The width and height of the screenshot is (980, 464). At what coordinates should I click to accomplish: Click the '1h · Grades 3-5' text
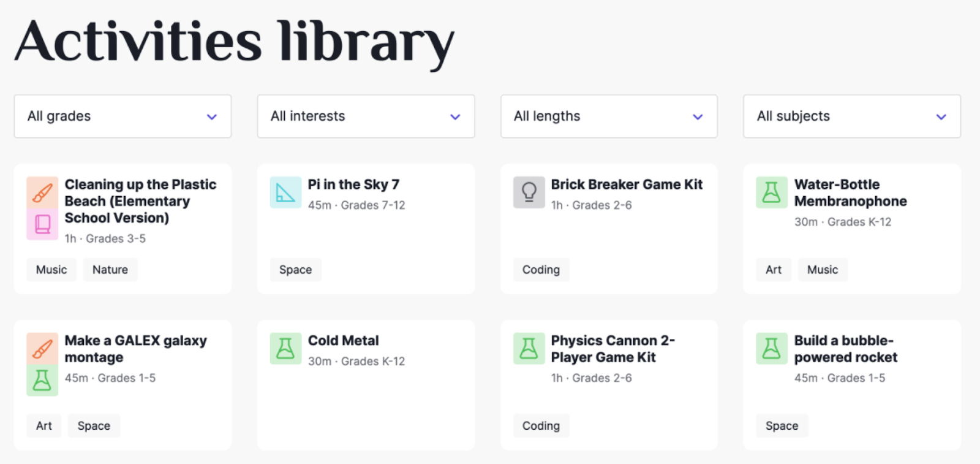105,238
